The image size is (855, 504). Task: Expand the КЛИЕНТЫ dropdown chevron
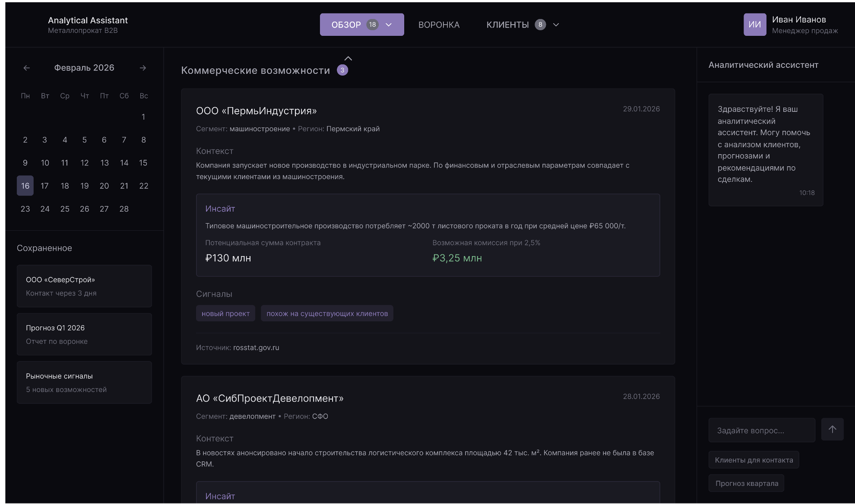[x=556, y=25]
